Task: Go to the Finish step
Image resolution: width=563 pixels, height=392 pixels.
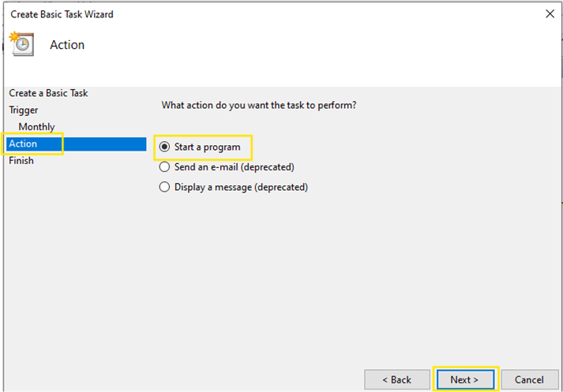Action: pyautogui.click(x=21, y=161)
